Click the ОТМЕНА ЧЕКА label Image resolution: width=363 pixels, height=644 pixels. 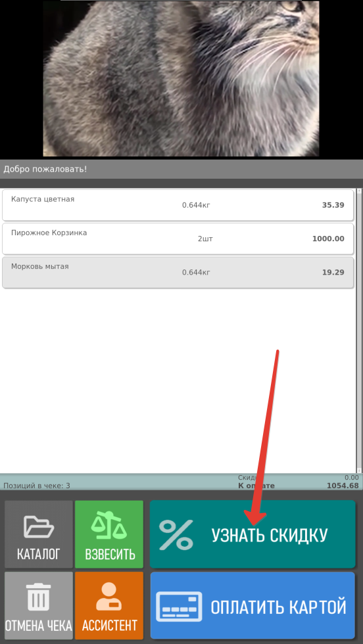tap(39, 626)
